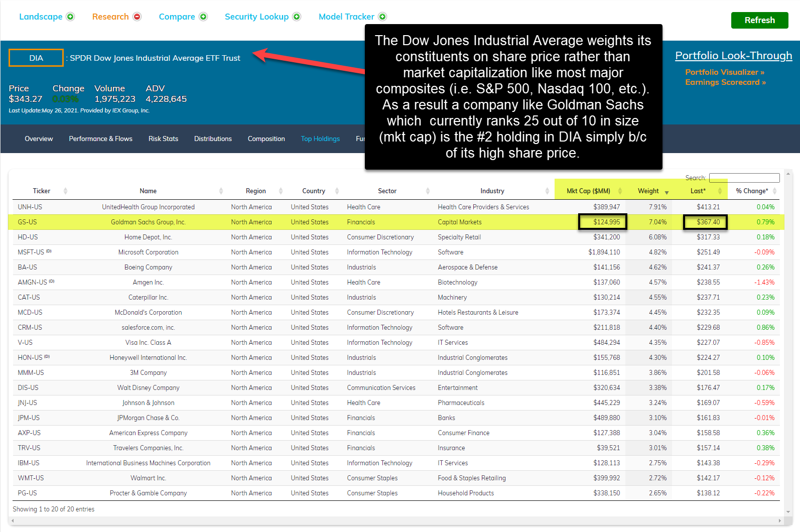Sort table by Ticker column arrows
This screenshot has width=800, height=532.
[x=65, y=191]
